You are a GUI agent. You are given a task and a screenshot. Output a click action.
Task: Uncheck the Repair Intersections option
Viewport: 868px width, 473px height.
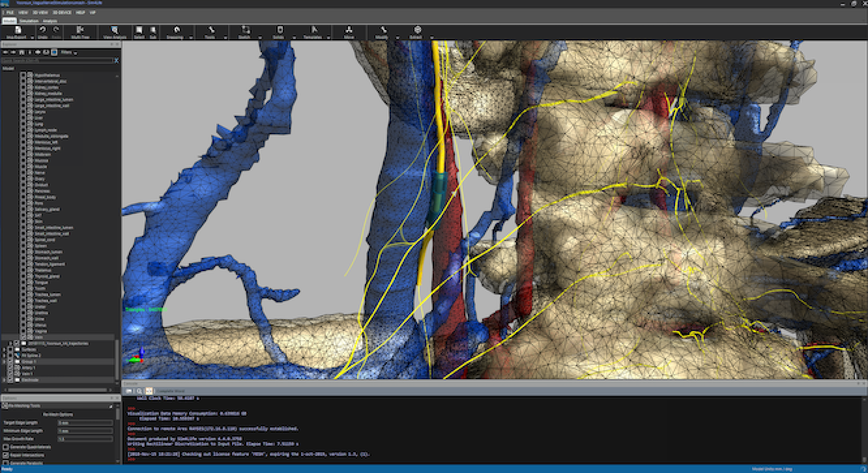pyautogui.click(x=6, y=455)
